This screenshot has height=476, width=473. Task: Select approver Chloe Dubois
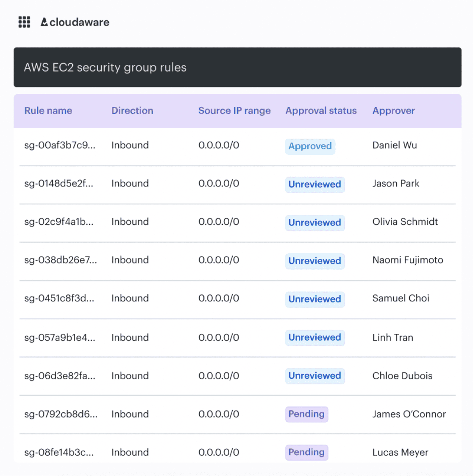pos(402,376)
